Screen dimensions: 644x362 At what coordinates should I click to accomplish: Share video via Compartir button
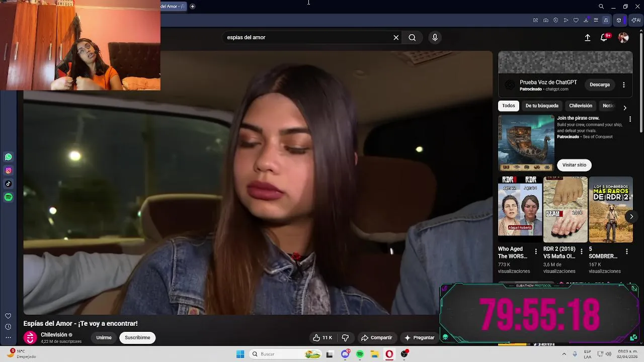click(x=376, y=338)
